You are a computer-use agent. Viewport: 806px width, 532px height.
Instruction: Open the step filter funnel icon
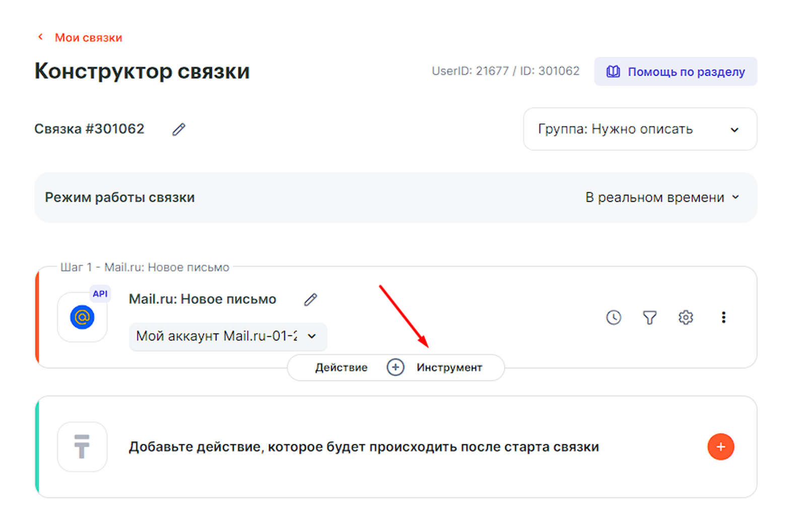click(x=649, y=318)
